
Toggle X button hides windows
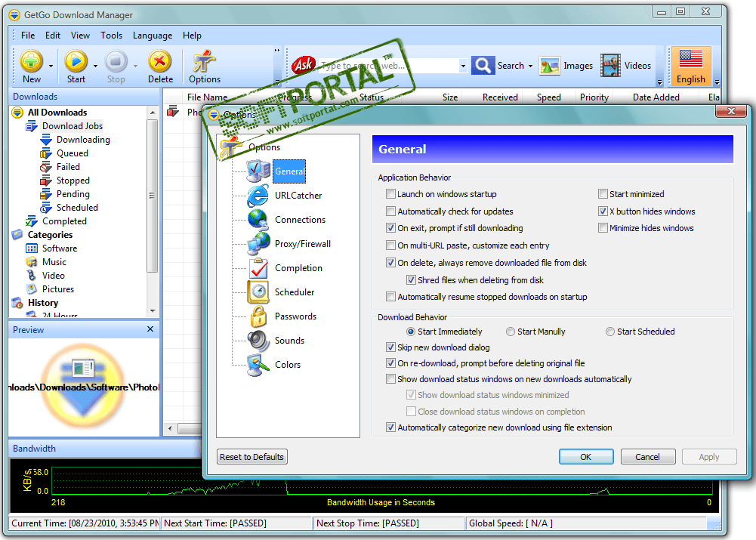pyautogui.click(x=603, y=211)
